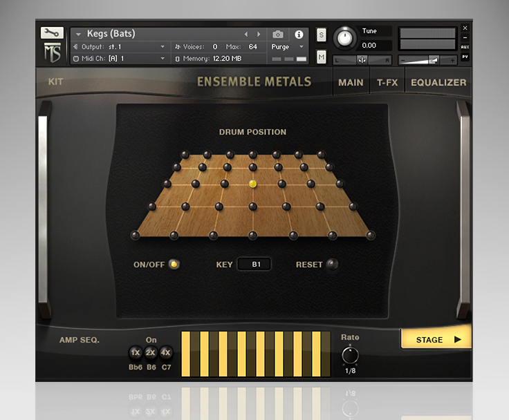The width and height of the screenshot is (509, 420).
Task: Solo the instrument with S button
Action: coord(321,35)
